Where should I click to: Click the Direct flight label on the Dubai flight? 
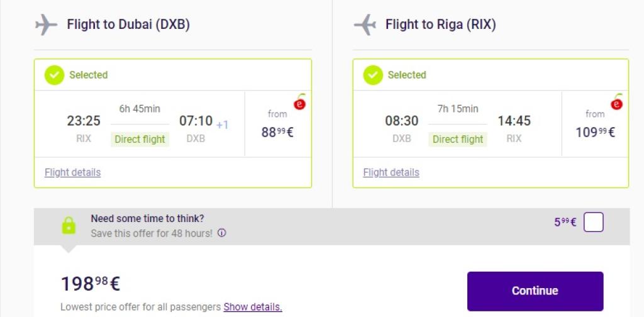(x=140, y=139)
